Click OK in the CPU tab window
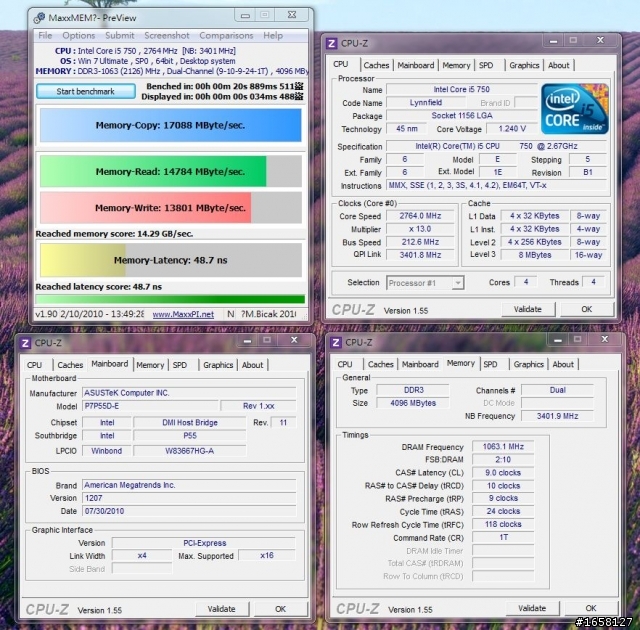Image resolution: width=640 pixels, height=630 pixels. click(x=587, y=309)
